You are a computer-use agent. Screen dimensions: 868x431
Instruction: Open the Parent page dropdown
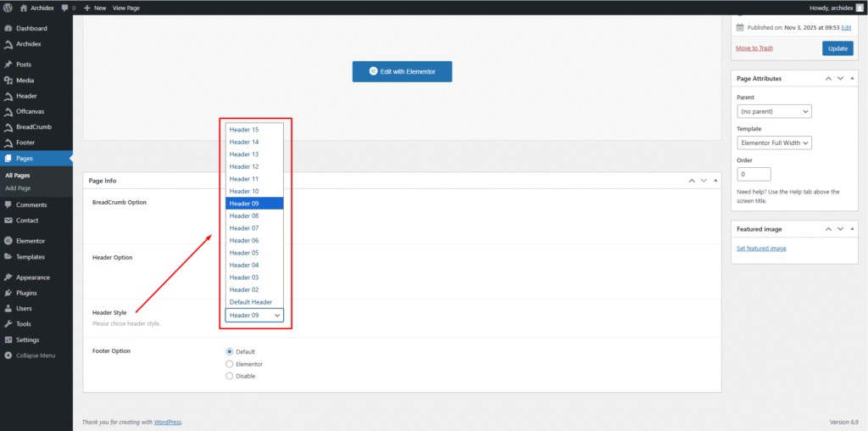coord(774,111)
